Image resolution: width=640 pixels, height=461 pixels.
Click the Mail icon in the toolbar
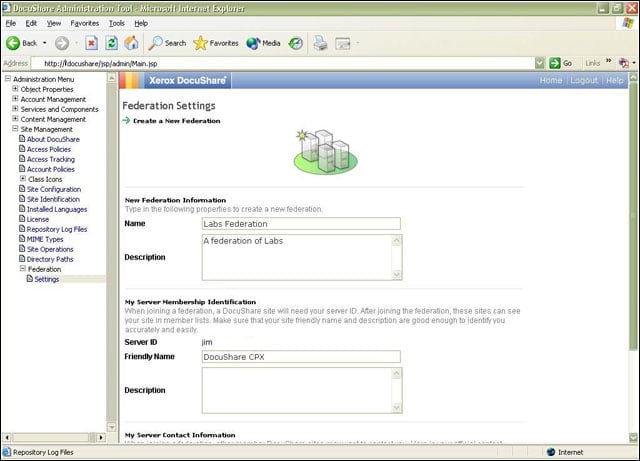343,43
